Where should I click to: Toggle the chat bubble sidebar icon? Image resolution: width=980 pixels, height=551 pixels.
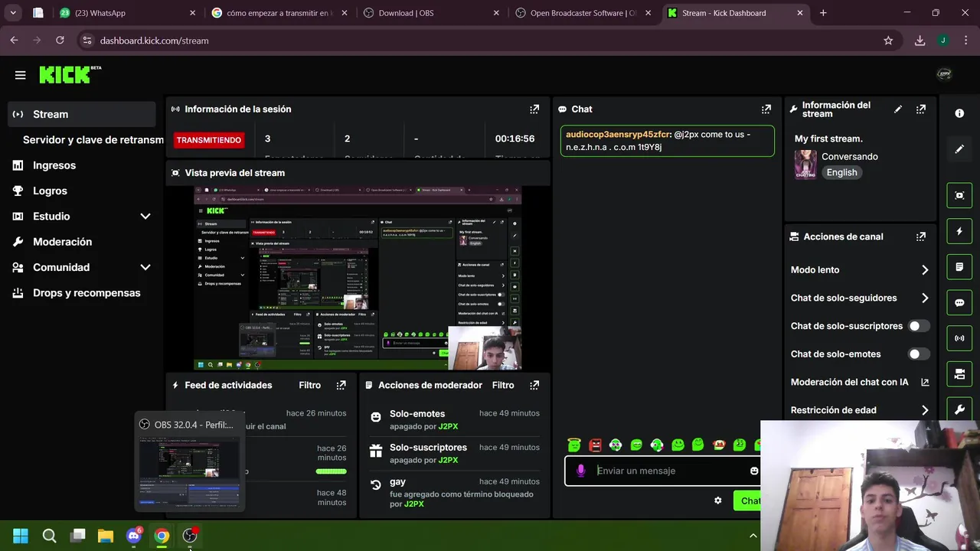tap(959, 302)
